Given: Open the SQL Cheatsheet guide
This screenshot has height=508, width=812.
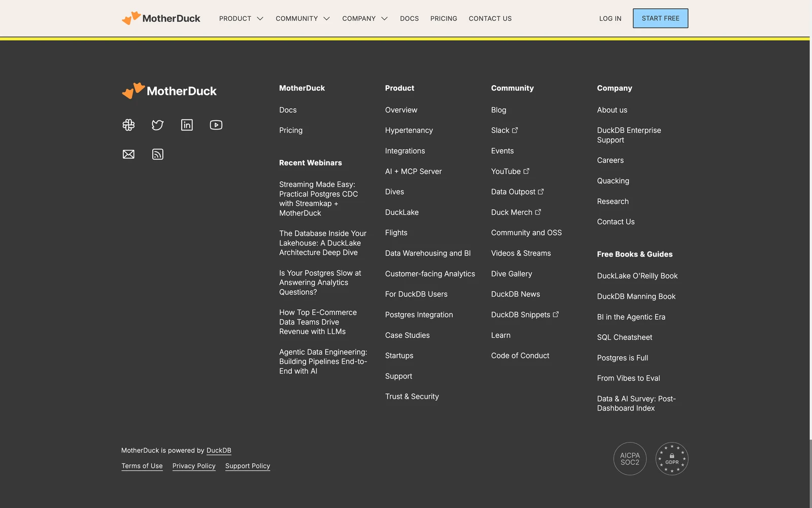Looking at the screenshot, I should (625, 337).
